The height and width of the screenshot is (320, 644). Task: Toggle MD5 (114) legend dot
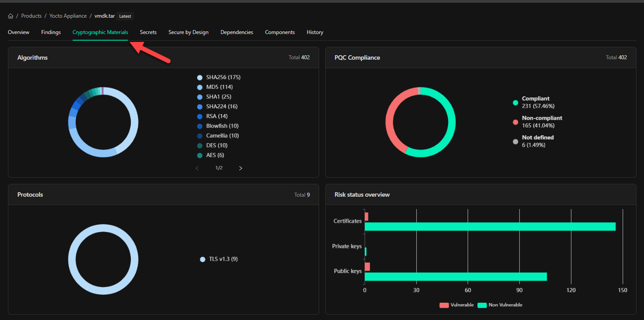[200, 87]
